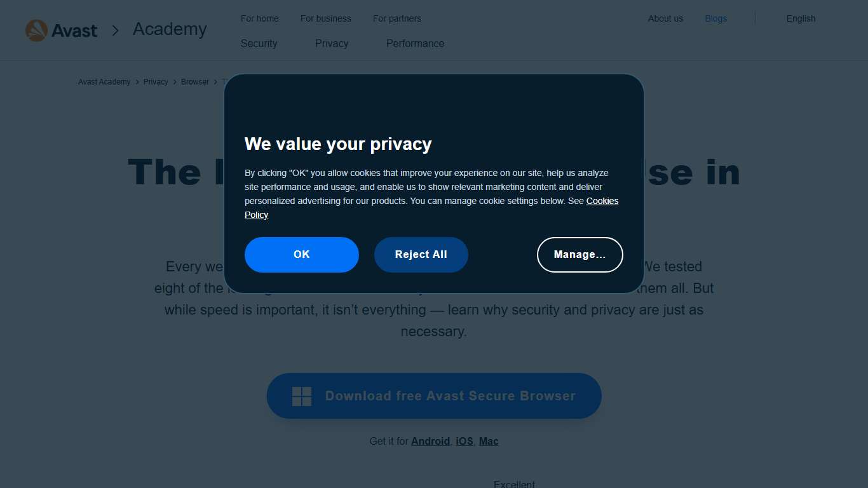Switch to the For business tab
This screenshot has height=488, width=868.
point(325,18)
